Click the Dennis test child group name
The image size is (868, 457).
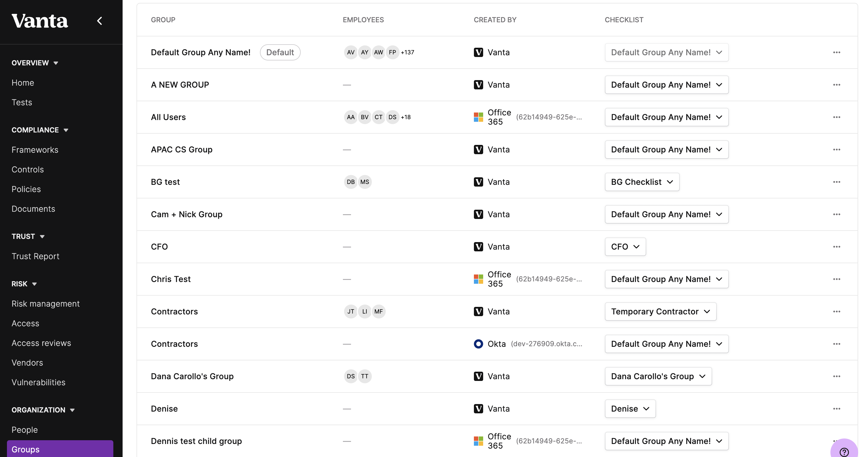pos(196,441)
